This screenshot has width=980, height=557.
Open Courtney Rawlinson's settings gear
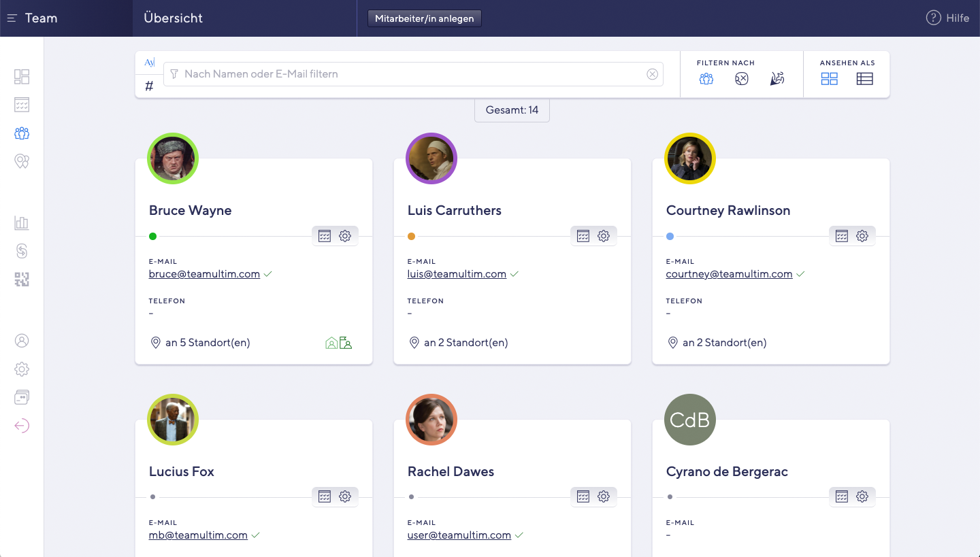(x=862, y=236)
